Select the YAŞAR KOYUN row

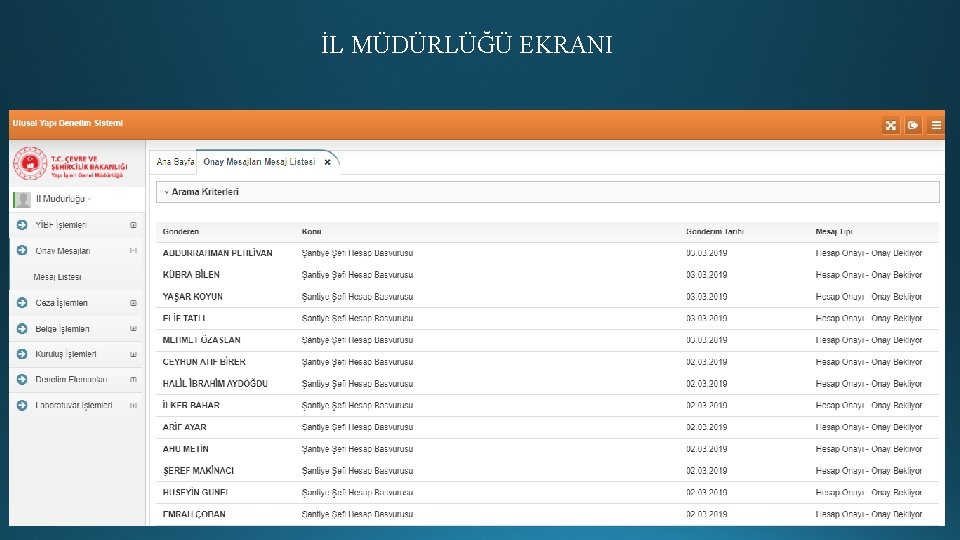pyautogui.click(x=547, y=296)
